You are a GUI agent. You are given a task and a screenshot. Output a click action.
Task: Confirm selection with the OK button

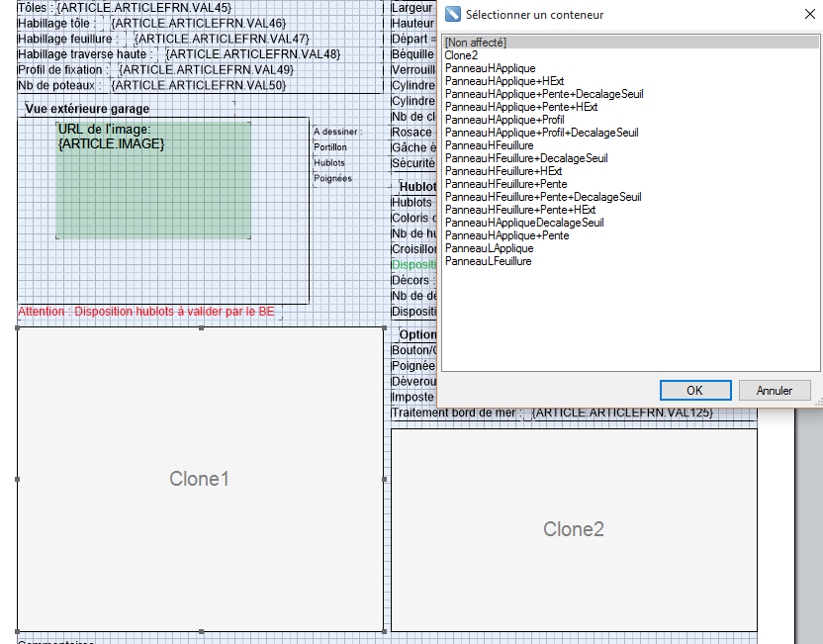pyautogui.click(x=694, y=390)
